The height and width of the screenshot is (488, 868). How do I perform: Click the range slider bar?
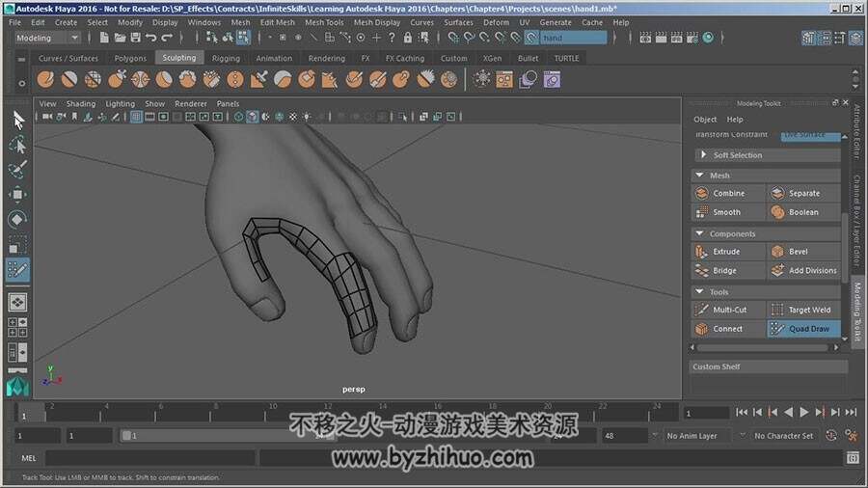click(227, 435)
